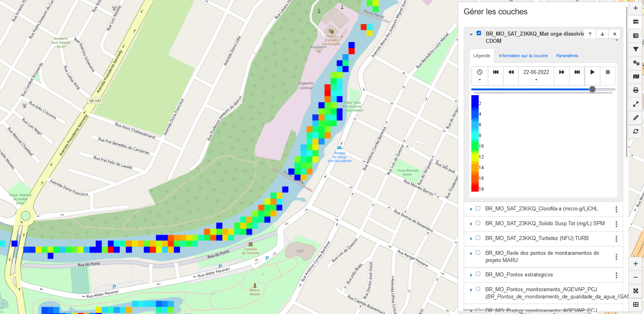
Task: Enable the Clorofila-a CHL layer checkbox
Action: 478,208
